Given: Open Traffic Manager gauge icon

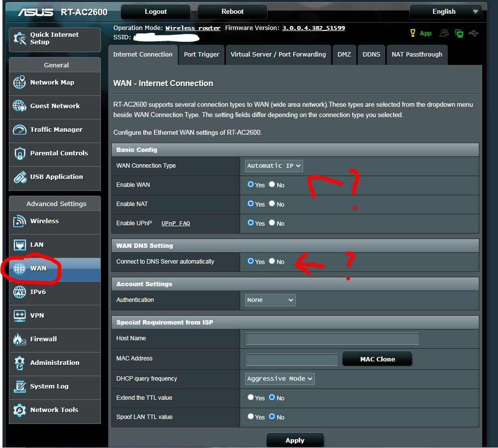Looking at the screenshot, I should pyautogui.click(x=20, y=130).
